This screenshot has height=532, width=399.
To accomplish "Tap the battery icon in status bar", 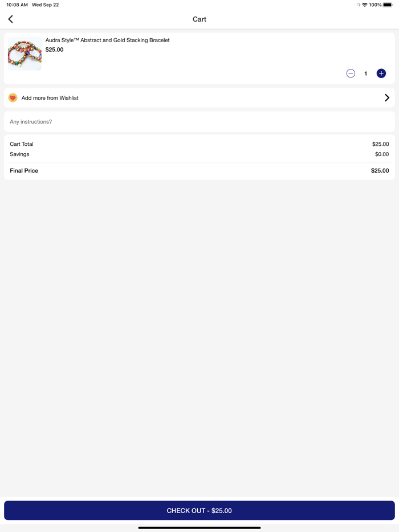I will [388, 5].
